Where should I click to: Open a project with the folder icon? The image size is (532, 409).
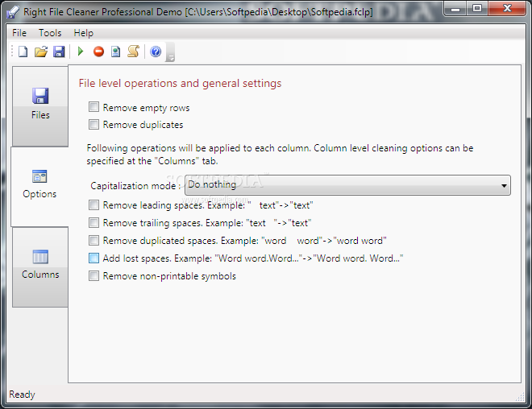(x=41, y=52)
